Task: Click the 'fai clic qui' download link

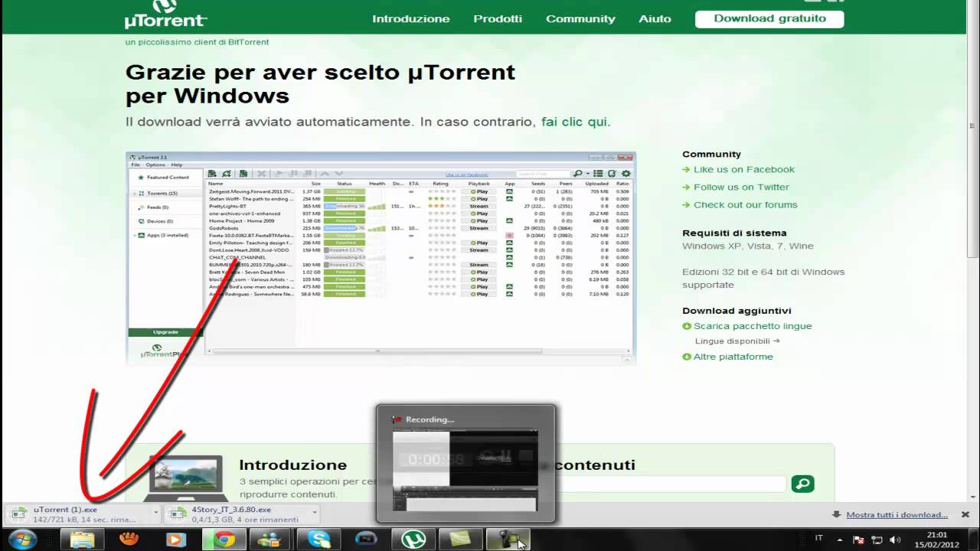Action: click(x=575, y=122)
